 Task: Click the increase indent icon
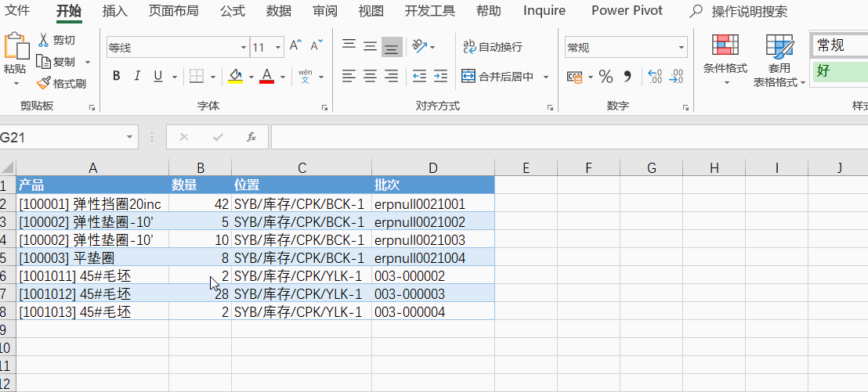[440, 77]
